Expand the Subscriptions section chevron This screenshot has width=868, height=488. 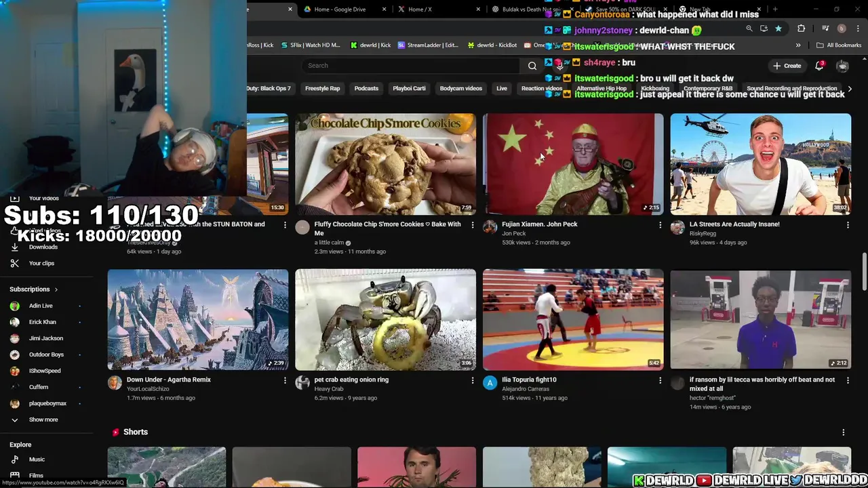pyautogui.click(x=56, y=289)
